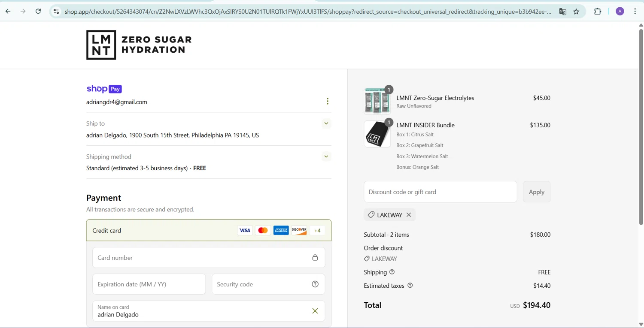
Task: Click the Subtotal $180.00 amount
Action: pyautogui.click(x=540, y=235)
